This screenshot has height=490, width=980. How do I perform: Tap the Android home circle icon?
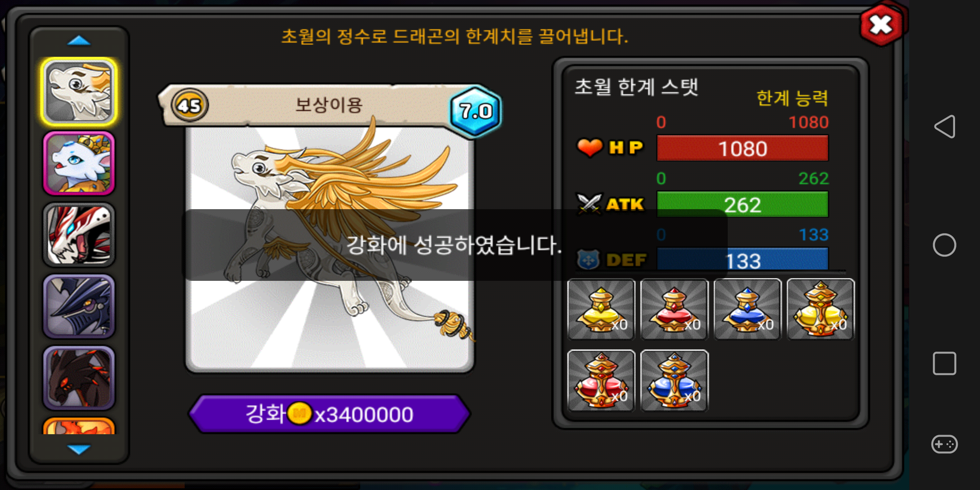[945, 245]
